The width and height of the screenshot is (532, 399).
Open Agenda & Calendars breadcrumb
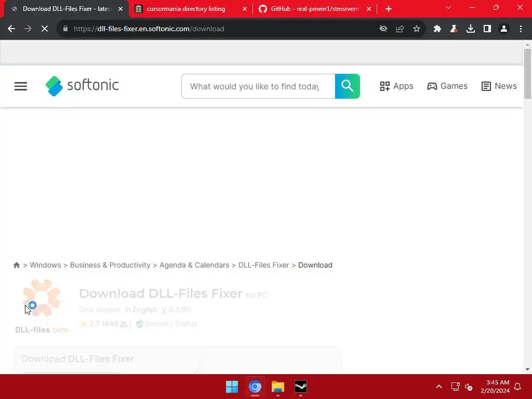194,265
